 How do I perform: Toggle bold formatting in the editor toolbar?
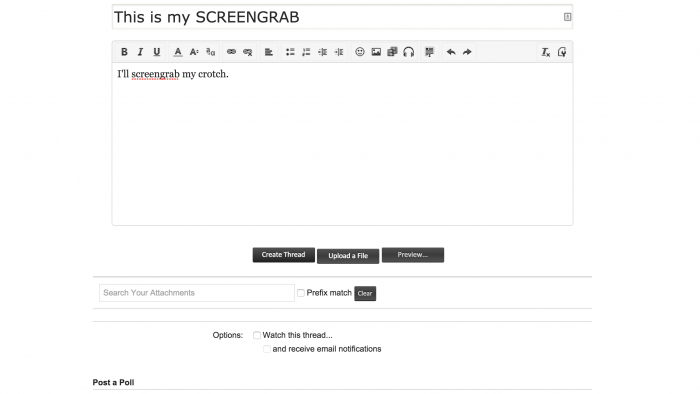[124, 52]
